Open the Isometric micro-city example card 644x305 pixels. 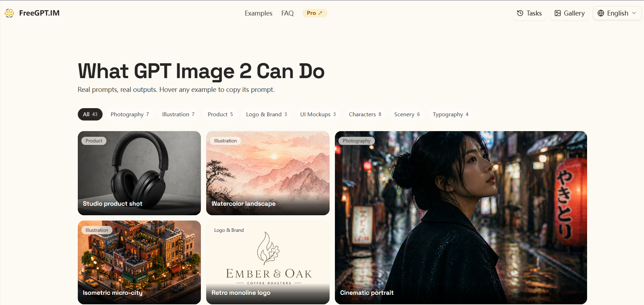(139, 262)
